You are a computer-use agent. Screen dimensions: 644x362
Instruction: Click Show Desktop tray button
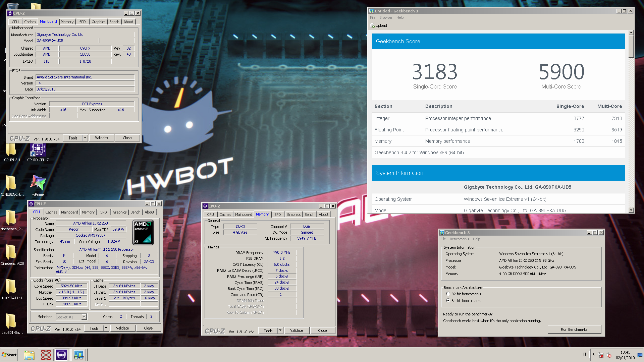coord(640,355)
